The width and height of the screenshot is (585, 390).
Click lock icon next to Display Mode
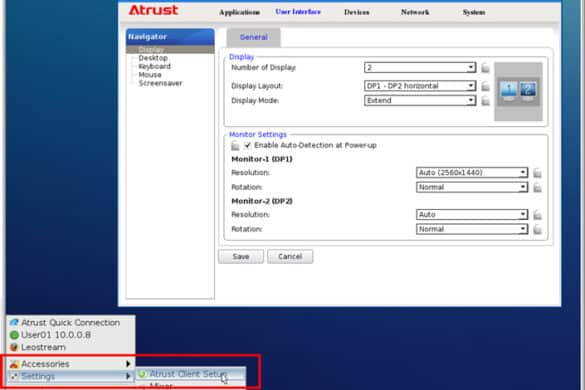point(485,101)
